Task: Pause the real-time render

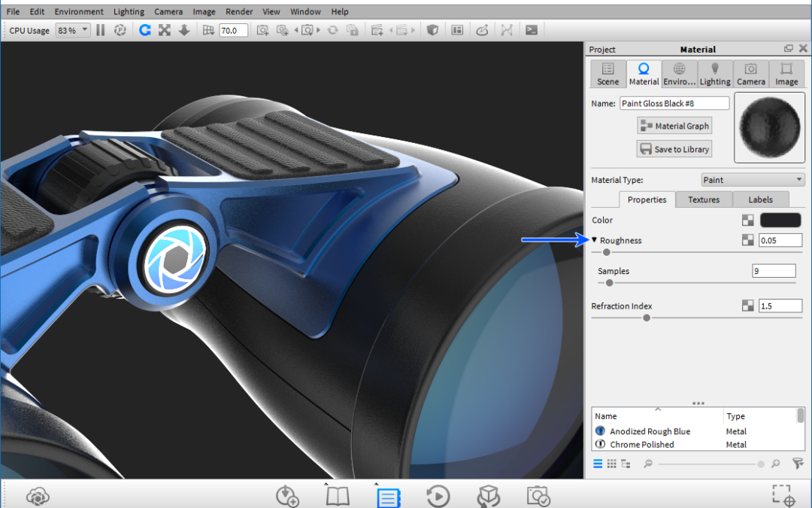Action: tap(101, 30)
